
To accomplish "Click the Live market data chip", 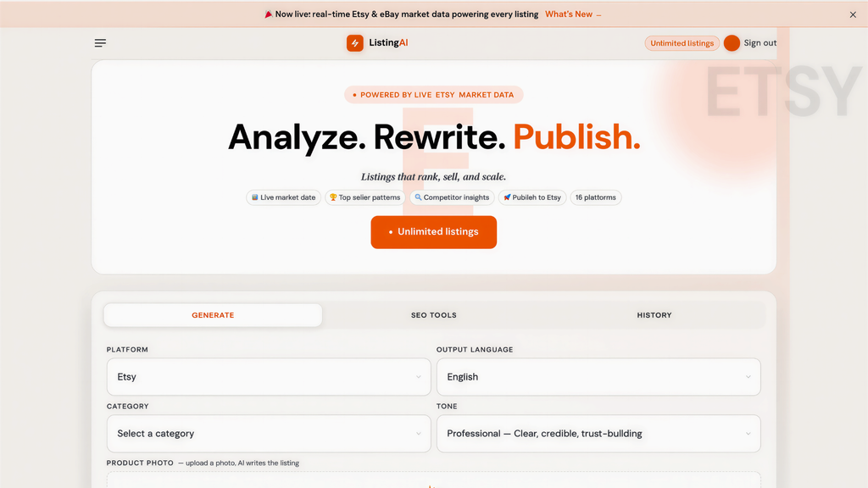I will (x=283, y=197).
